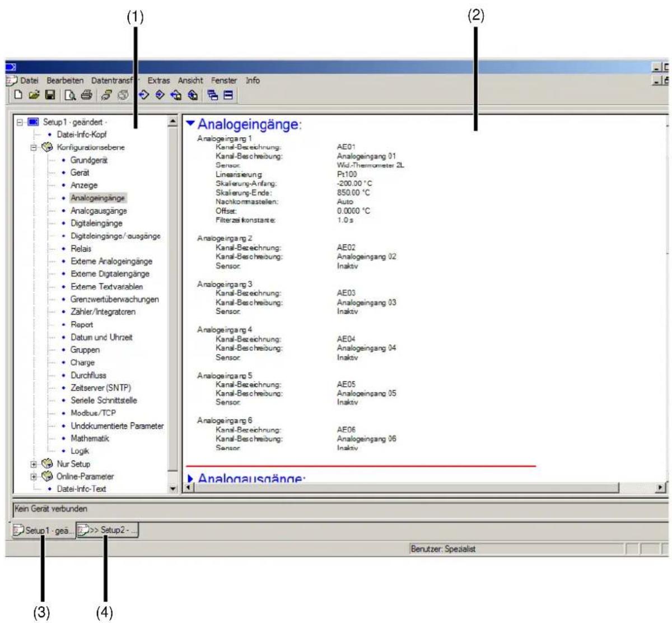Open the Extras menu
672x623 pixels.
click(158, 81)
